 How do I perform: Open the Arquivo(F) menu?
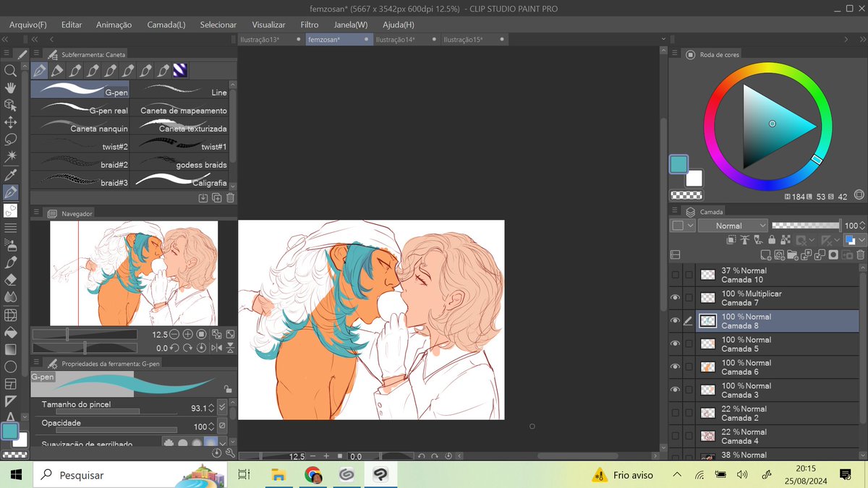click(28, 25)
